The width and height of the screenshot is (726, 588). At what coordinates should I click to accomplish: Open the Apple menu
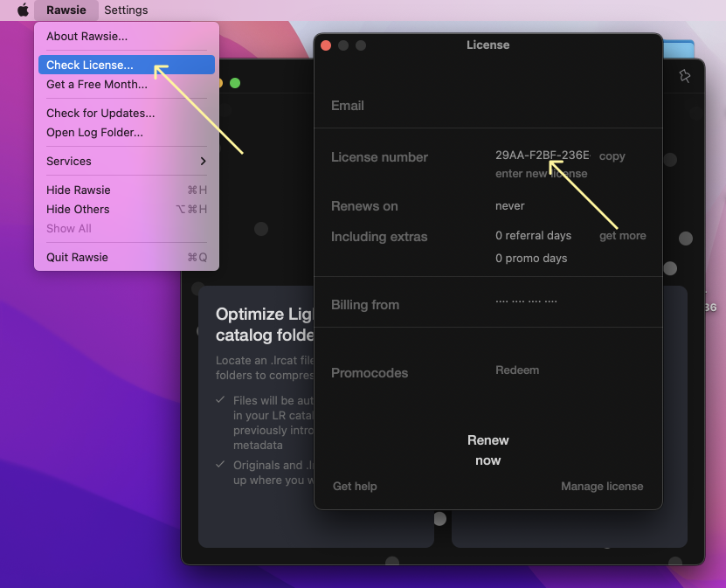(x=23, y=10)
